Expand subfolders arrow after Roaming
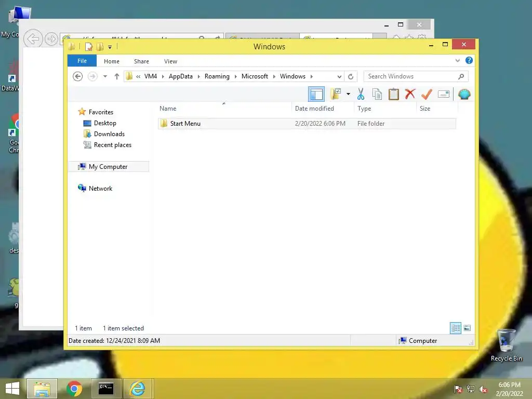This screenshot has height=399, width=532. (x=235, y=77)
